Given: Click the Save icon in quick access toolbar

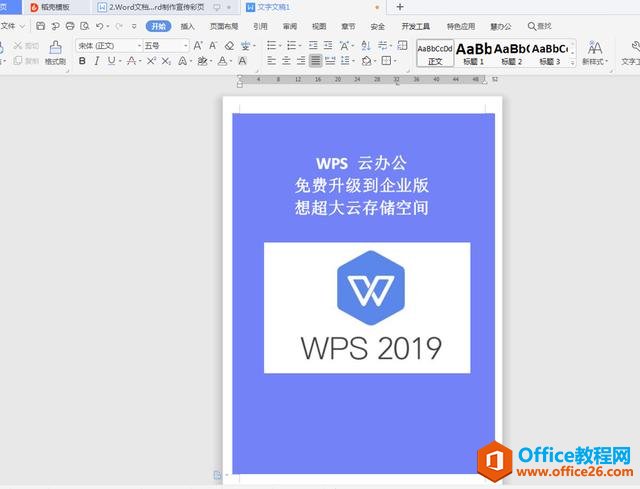Looking at the screenshot, I should coord(40,26).
